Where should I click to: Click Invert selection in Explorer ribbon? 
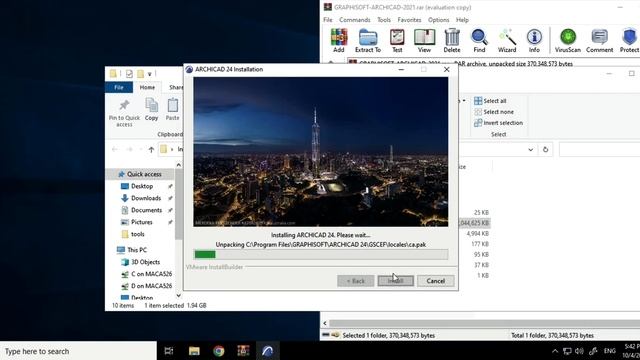point(498,123)
